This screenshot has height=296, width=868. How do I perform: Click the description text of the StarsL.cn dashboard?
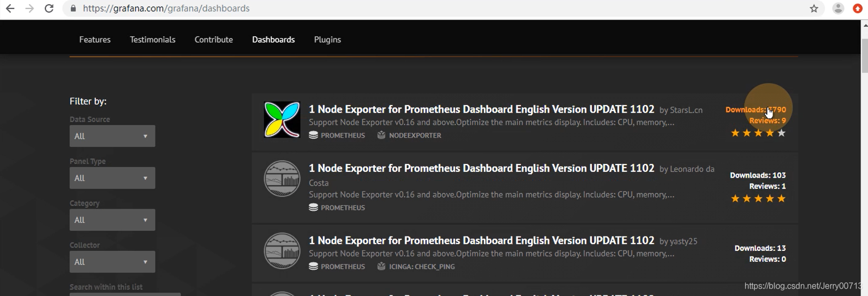(492, 122)
